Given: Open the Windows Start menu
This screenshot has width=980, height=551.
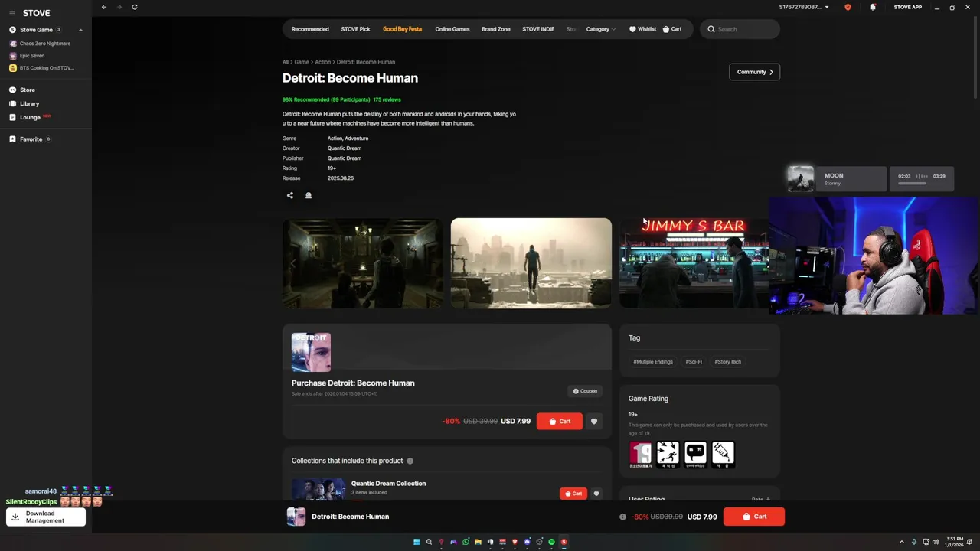Looking at the screenshot, I should click(416, 542).
